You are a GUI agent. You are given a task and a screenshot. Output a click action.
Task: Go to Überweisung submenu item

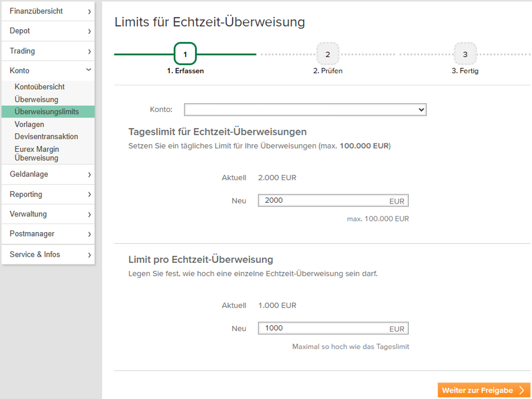(x=36, y=99)
